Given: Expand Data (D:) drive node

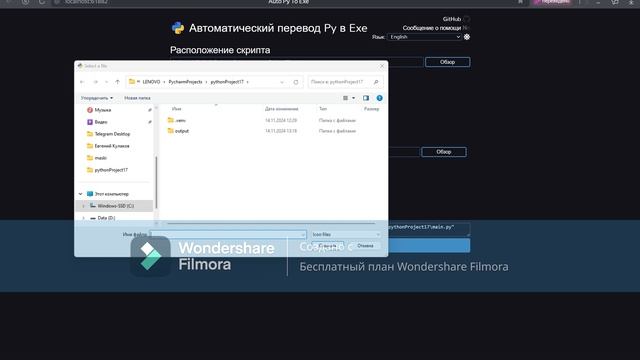Looking at the screenshot, I should pyautogui.click(x=83, y=218).
